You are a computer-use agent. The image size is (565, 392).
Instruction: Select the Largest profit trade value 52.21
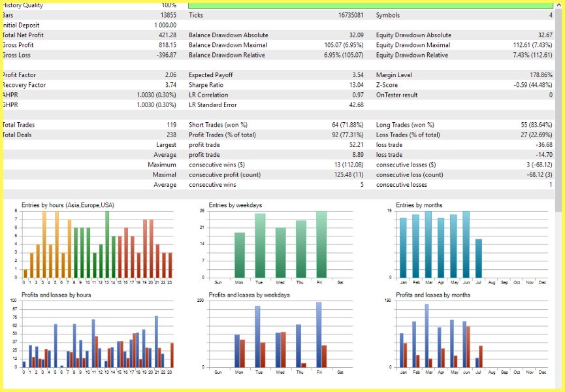pos(357,145)
